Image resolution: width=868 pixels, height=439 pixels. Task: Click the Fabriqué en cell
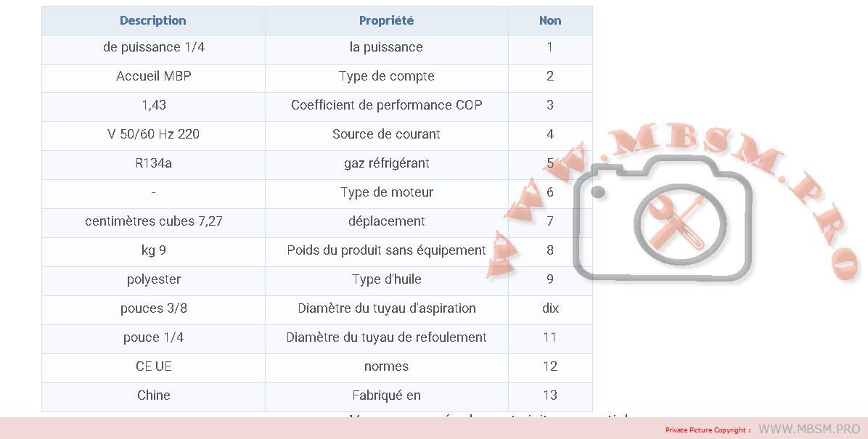(386, 395)
